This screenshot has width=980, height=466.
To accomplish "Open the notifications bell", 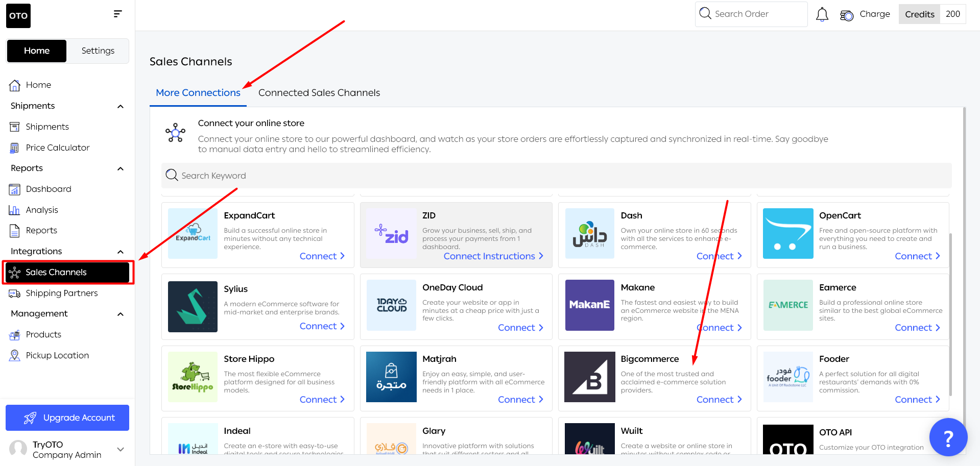I will (x=822, y=14).
